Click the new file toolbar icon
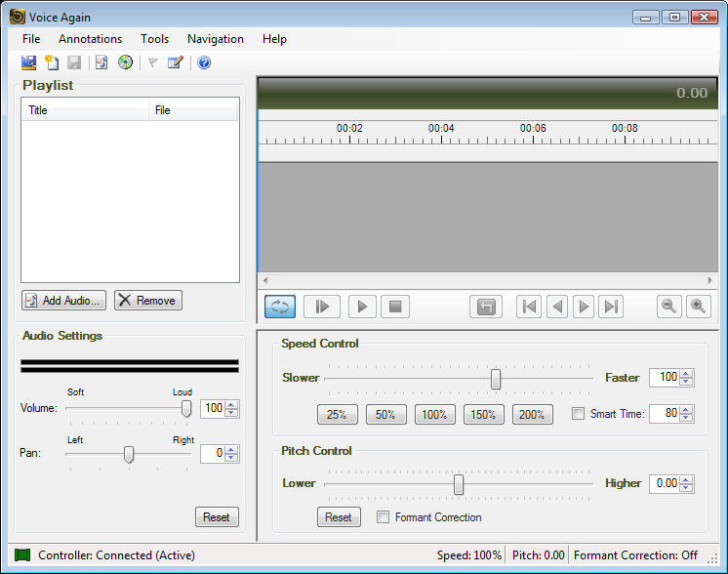The width and height of the screenshot is (728, 574). point(52,62)
